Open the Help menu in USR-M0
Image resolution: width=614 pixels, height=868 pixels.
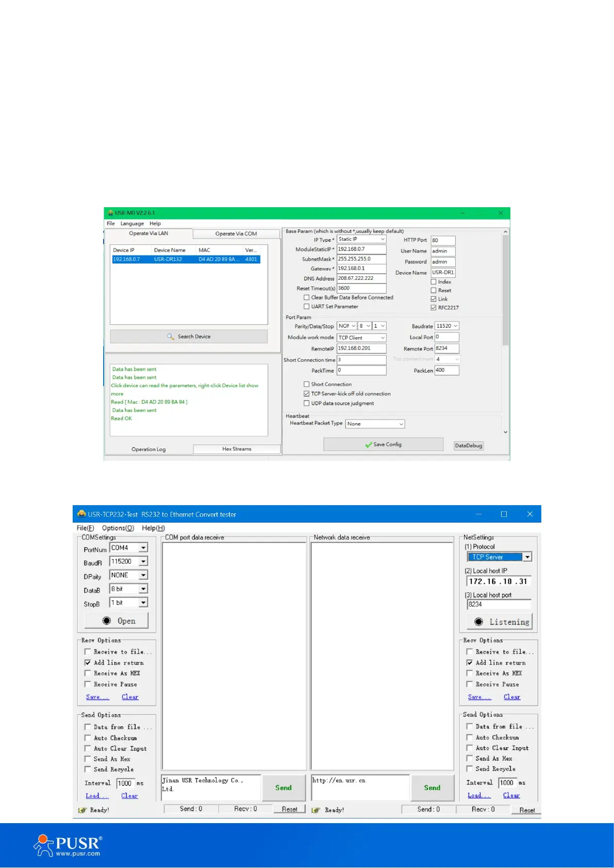(155, 224)
